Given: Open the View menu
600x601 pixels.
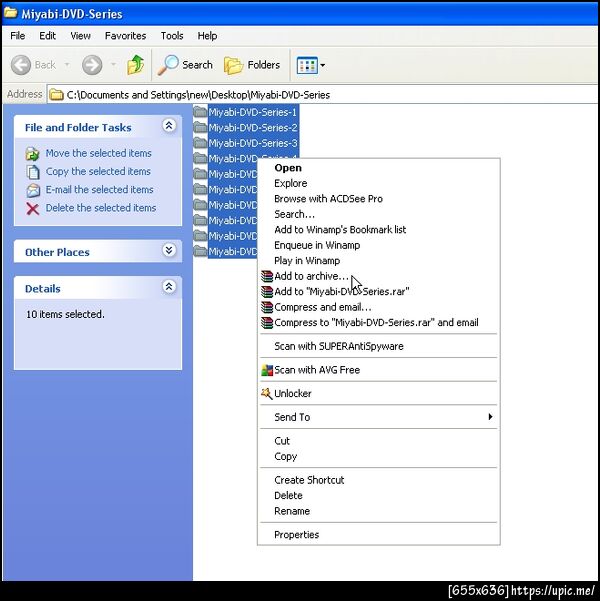Looking at the screenshot, I should pyautogui.click(x=81, y=36).
